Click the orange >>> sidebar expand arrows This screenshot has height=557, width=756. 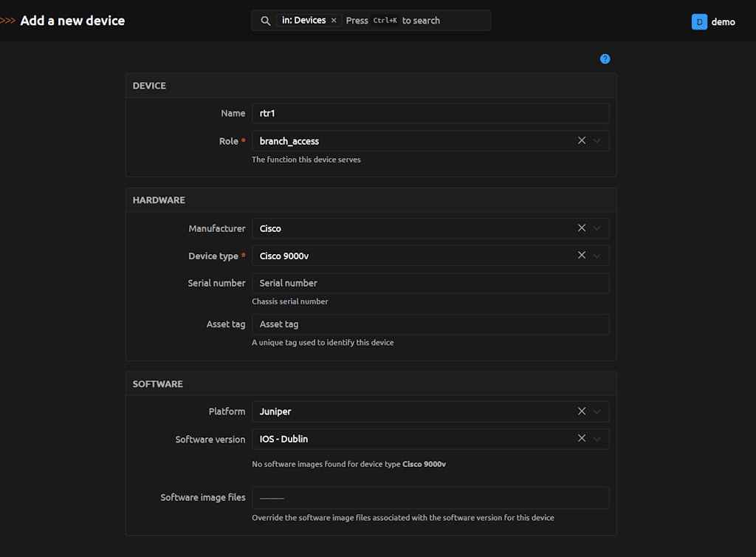pos(8,21)
